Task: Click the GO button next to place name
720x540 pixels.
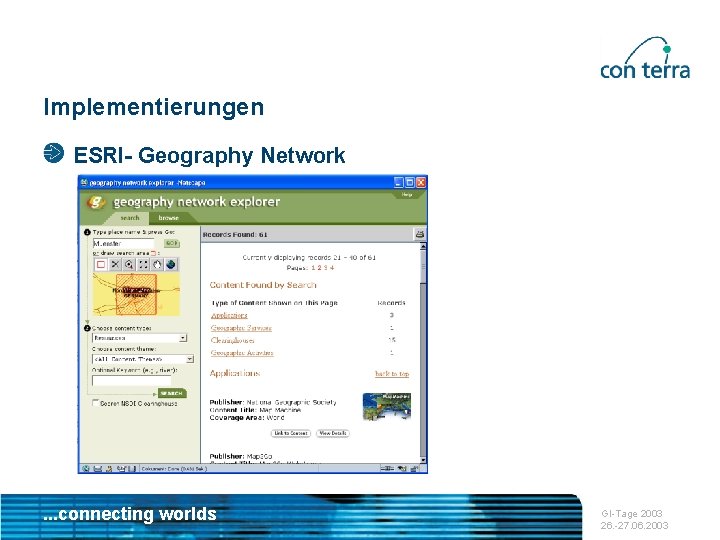Action: click(x=171, y=243)
